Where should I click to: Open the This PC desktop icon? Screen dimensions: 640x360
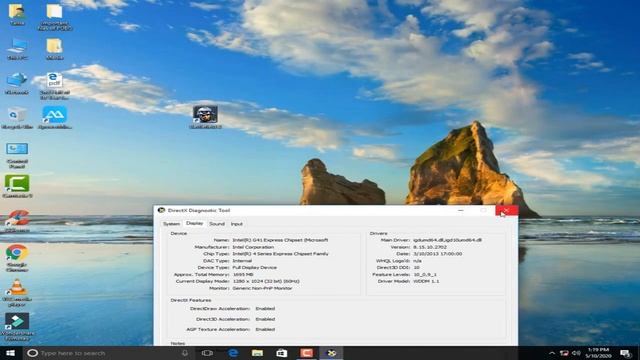point(17,49)
